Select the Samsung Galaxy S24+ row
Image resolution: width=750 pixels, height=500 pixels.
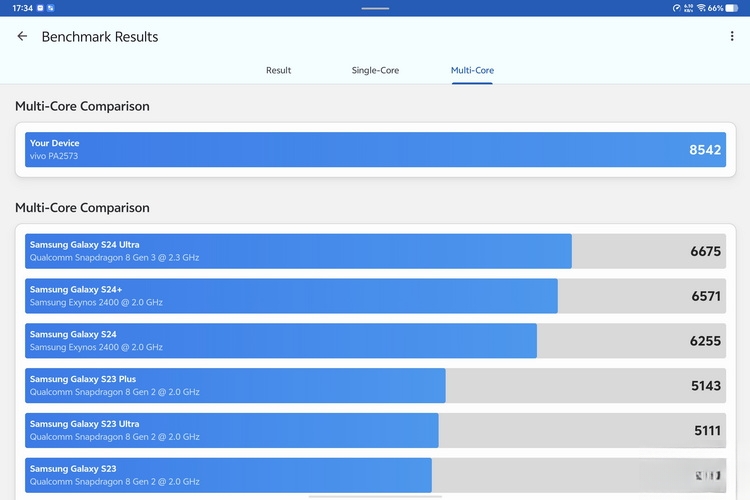(x=375, y=296)
